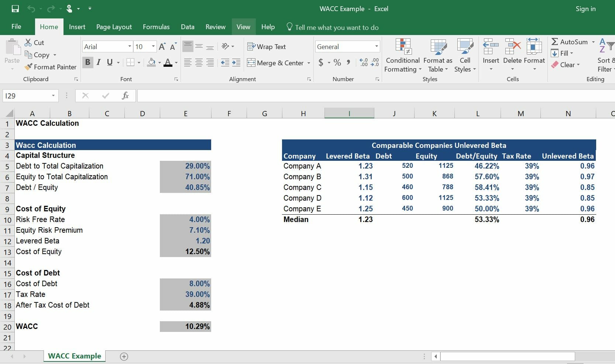Click the Sign in link
The image size is (615, 364).
pyautogui.click(x=585, y=9)
